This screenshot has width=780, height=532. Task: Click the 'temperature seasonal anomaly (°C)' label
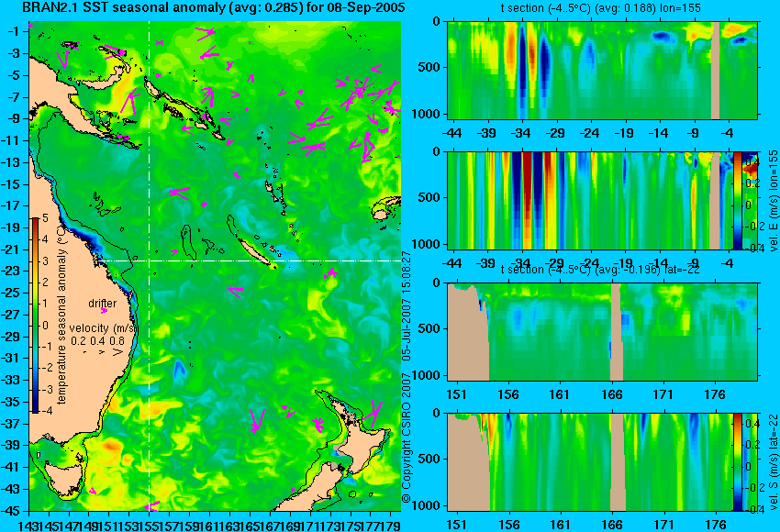pos(61,314)
